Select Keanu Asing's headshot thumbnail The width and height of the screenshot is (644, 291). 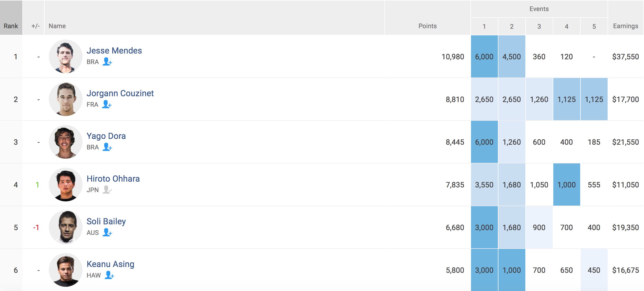[x=65, y=270]
